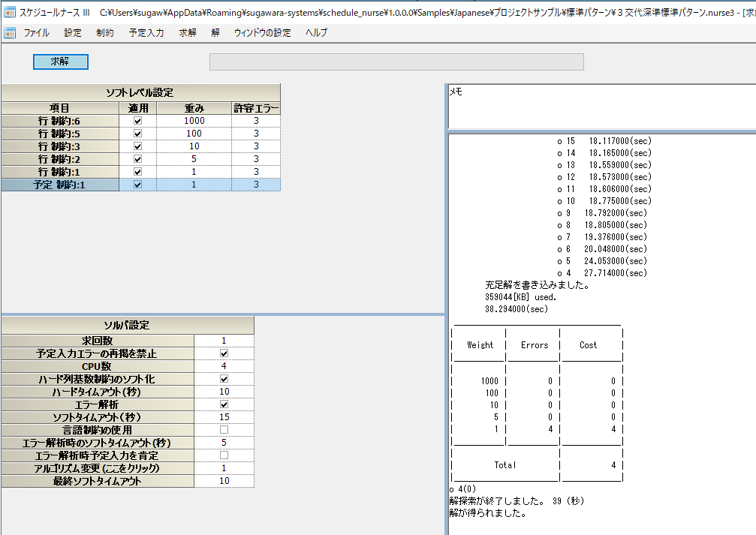The image size is (756, 535).
Task: Edit the ソフトタイムアウト(秒) value
Action: coord(224,417)
